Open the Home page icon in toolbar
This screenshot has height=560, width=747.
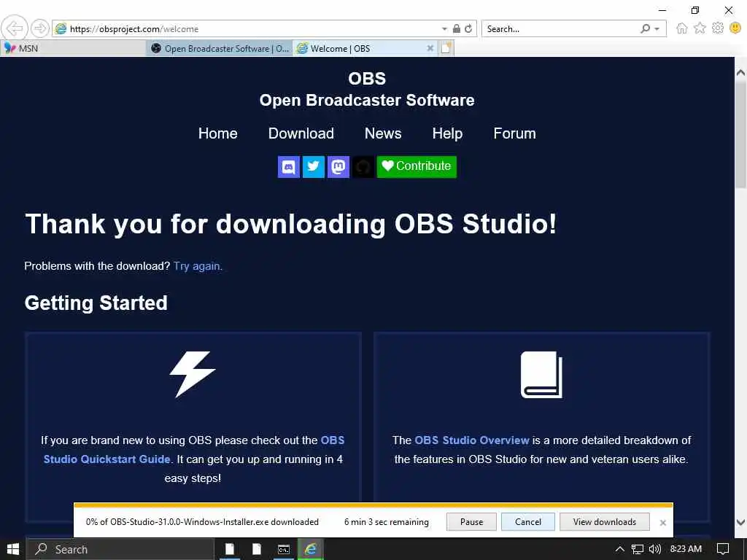[682, 28]
